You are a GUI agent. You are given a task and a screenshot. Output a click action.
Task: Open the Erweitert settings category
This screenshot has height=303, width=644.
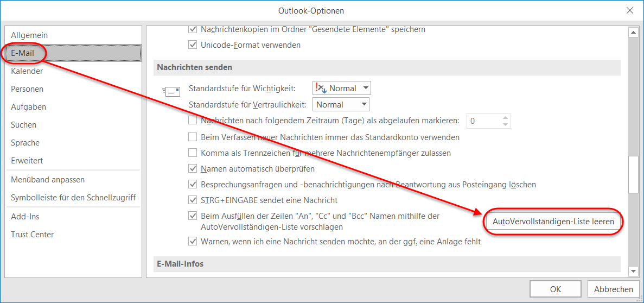pyautogui.click(x=74, y=160)
